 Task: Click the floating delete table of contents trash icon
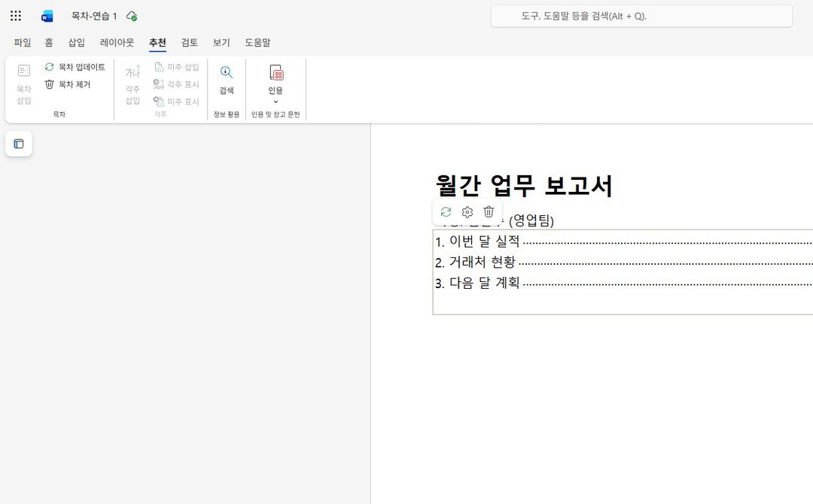pyautogui.click(x=489, y=212)
